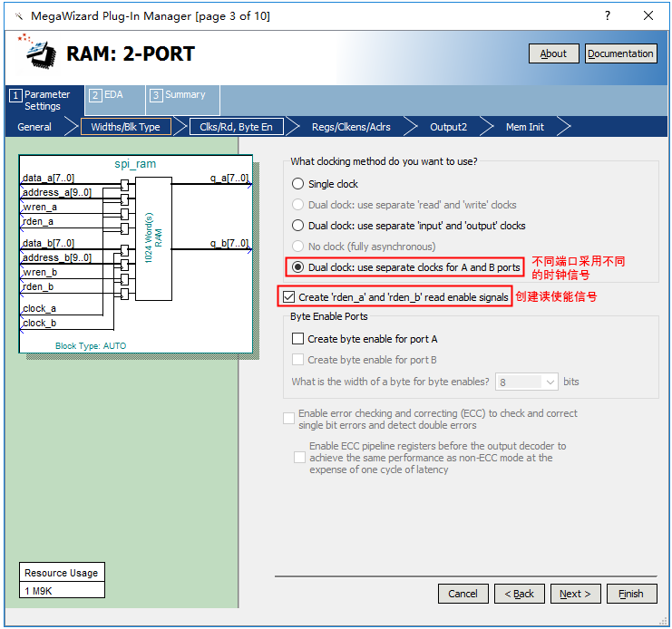The height and width of the screenshot is (629, 672).
Task: Click the RAM chip icon in header
Action: (36, 54)
